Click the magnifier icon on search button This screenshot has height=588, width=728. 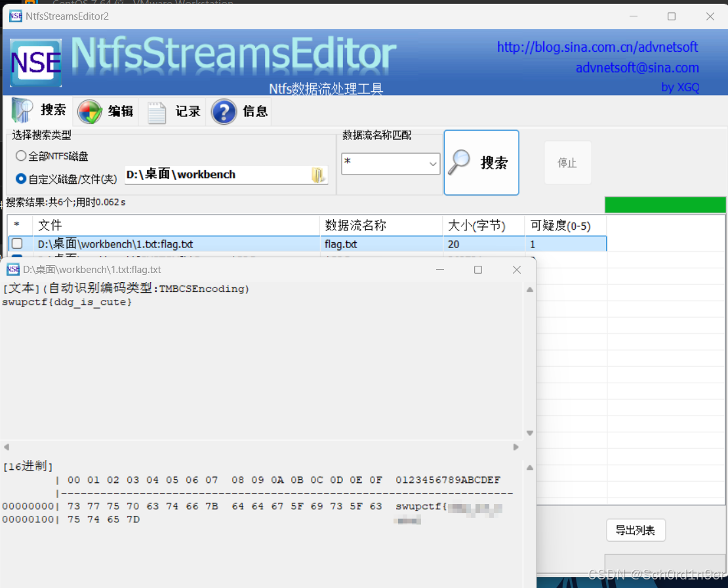459,162
